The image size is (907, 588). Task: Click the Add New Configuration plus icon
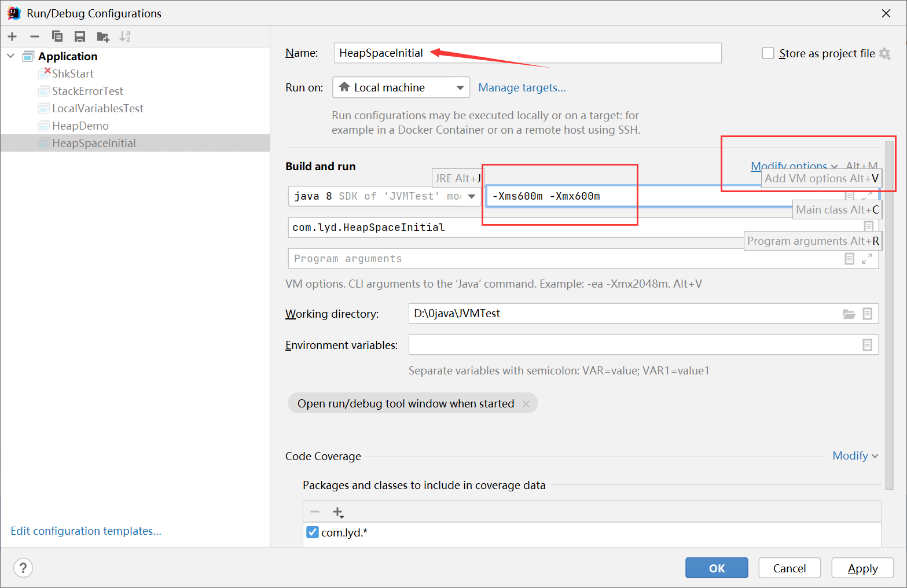(12, 37)
